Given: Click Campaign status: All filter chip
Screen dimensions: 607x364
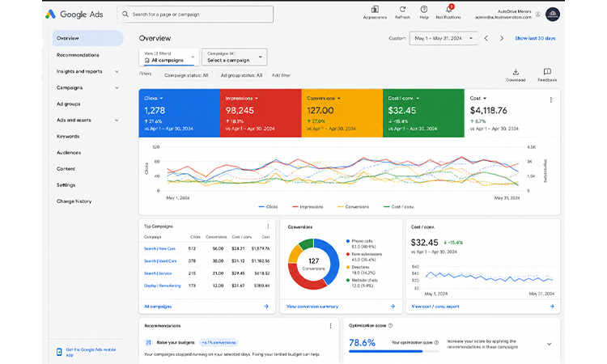Looking at the screenshot, I should (x=186, y=75).
